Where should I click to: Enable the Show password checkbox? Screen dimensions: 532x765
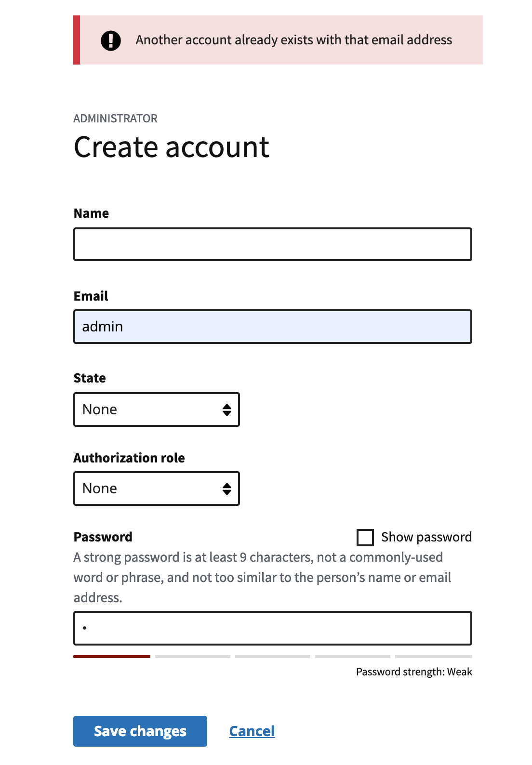point(365,537)
